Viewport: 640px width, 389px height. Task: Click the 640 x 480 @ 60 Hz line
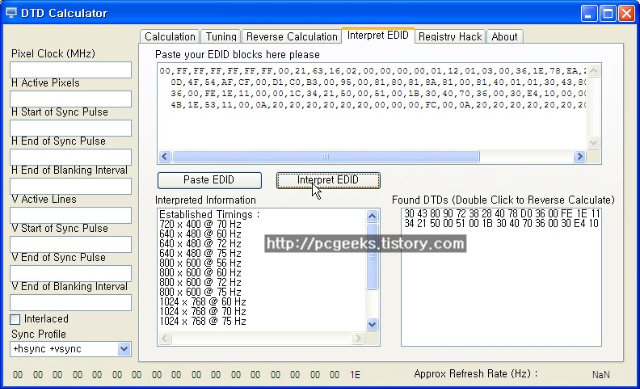click(200, 234)
